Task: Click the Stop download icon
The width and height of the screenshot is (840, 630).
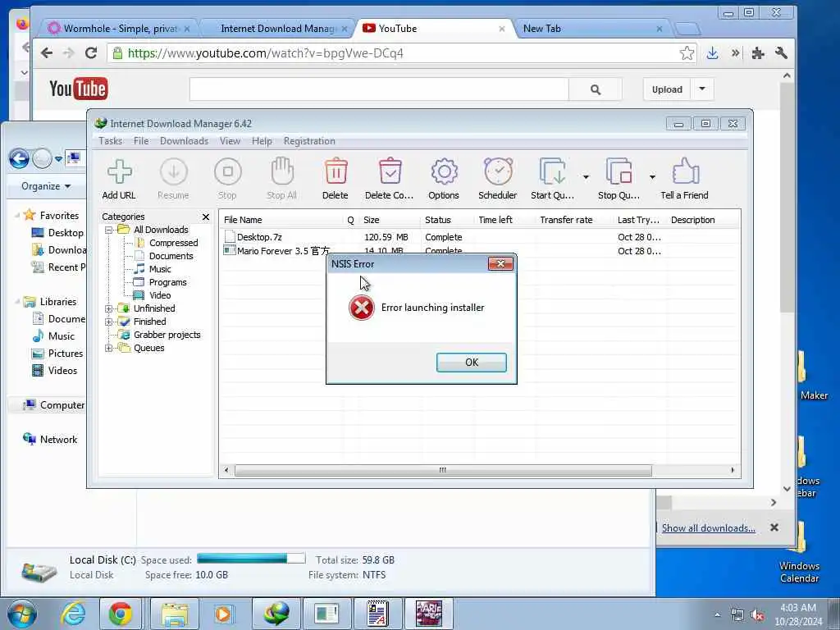Action: pyautogui.click(x=228, y=172)
